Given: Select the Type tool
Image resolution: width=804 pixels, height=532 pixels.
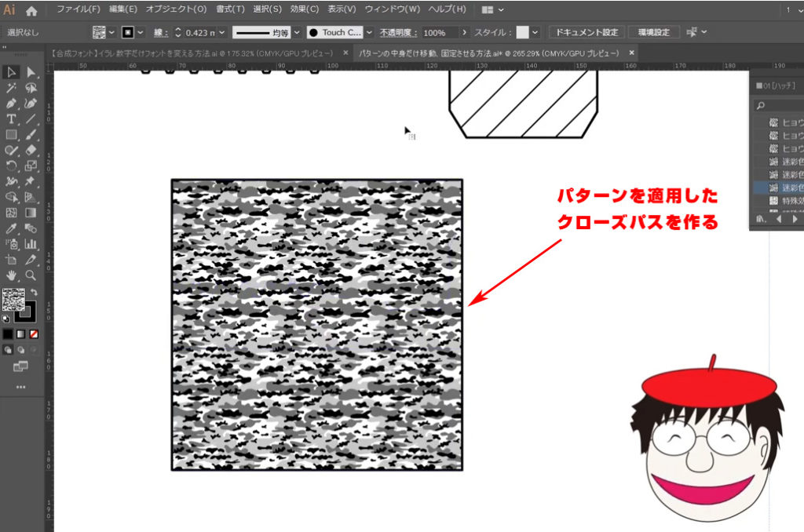Looking at the screenshot, I should [10, 119].
